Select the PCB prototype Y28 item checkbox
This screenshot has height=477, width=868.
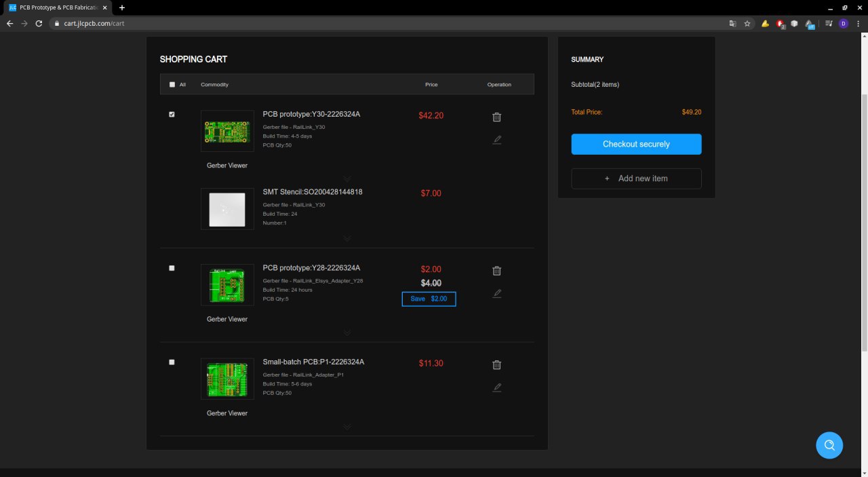(x=172, y=268)
